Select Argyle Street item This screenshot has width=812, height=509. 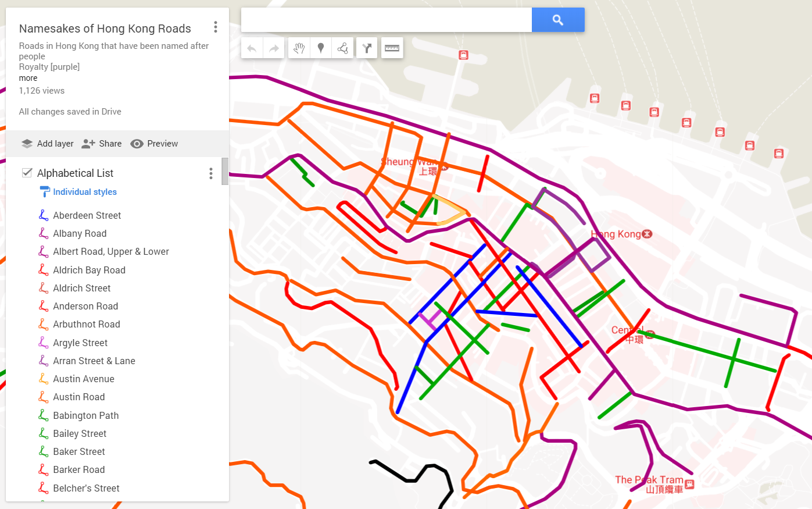tap(80, 343)
